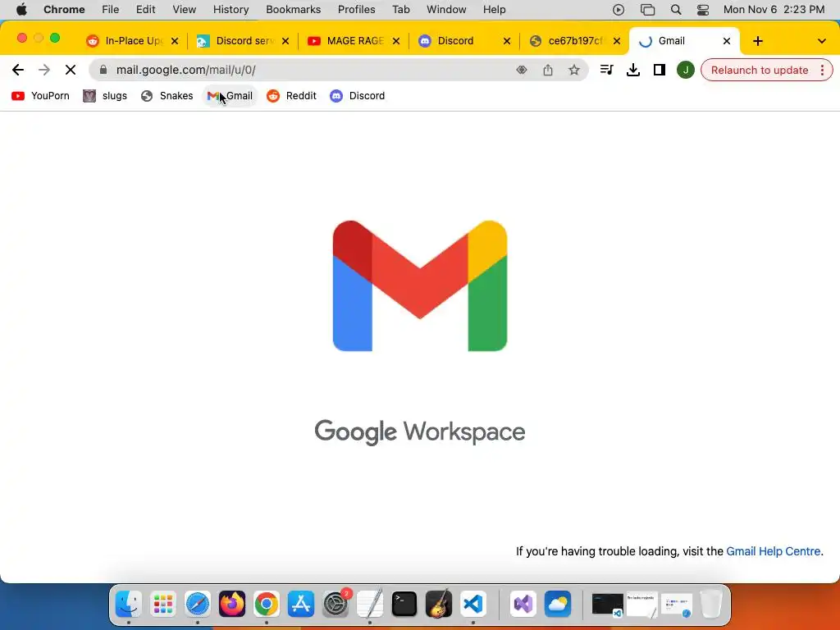This screenshot has width=840, height=630.
Task: Open App Store from the dock
Action: [x=301, y=605]
